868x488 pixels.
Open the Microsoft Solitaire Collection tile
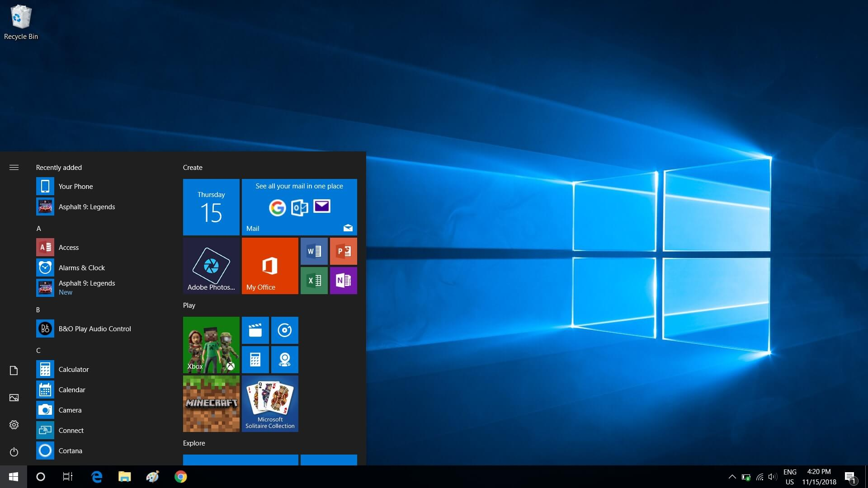(x=270, y=403)
